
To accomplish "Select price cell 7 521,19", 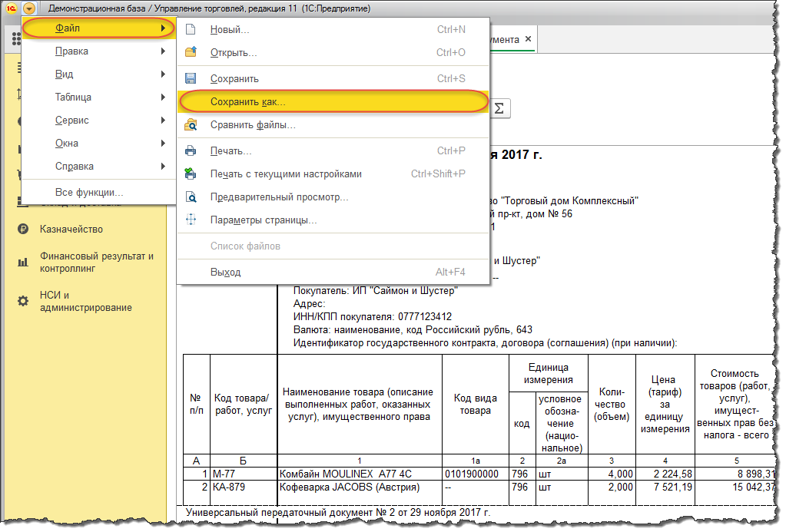I will [665, 487].
